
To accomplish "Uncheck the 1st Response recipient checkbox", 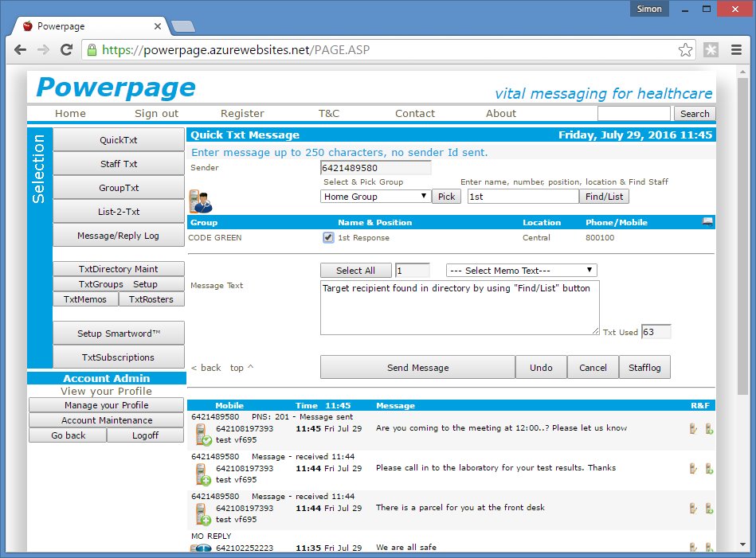I will click(x=328, y=238).
